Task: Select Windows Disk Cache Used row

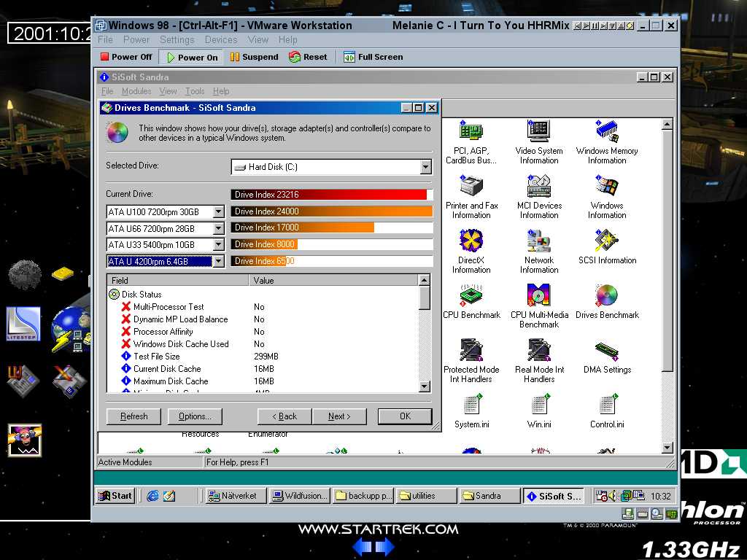Action: point(263,344)
